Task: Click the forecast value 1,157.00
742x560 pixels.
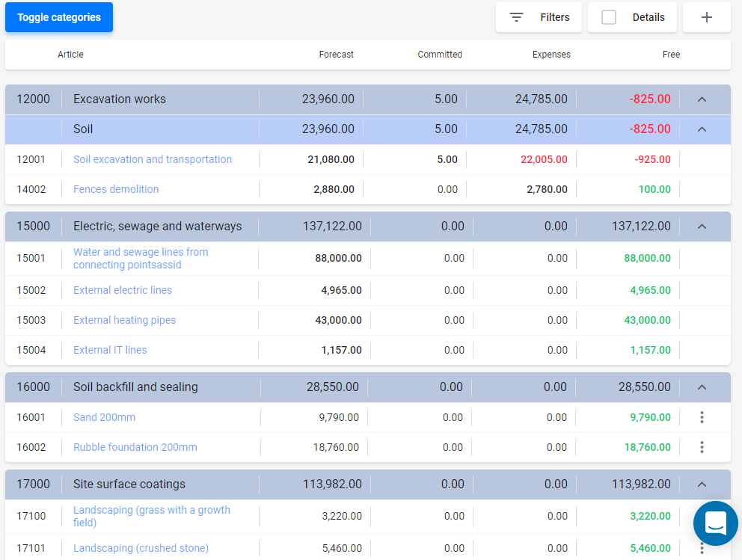Action: (x=342, y=350)
